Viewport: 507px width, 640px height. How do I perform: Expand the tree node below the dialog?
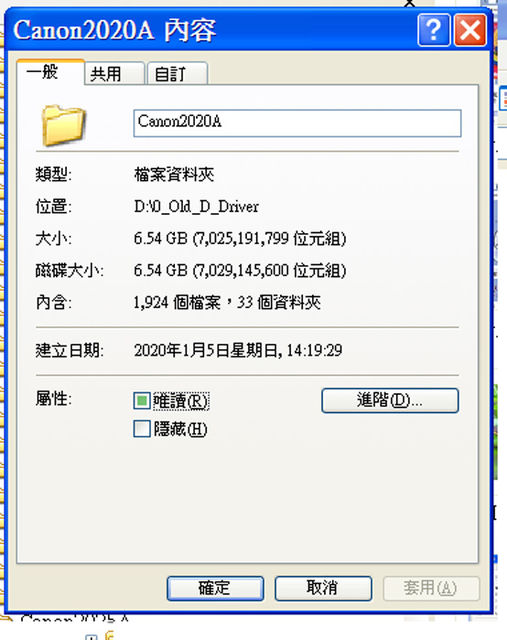click(91, 637)
